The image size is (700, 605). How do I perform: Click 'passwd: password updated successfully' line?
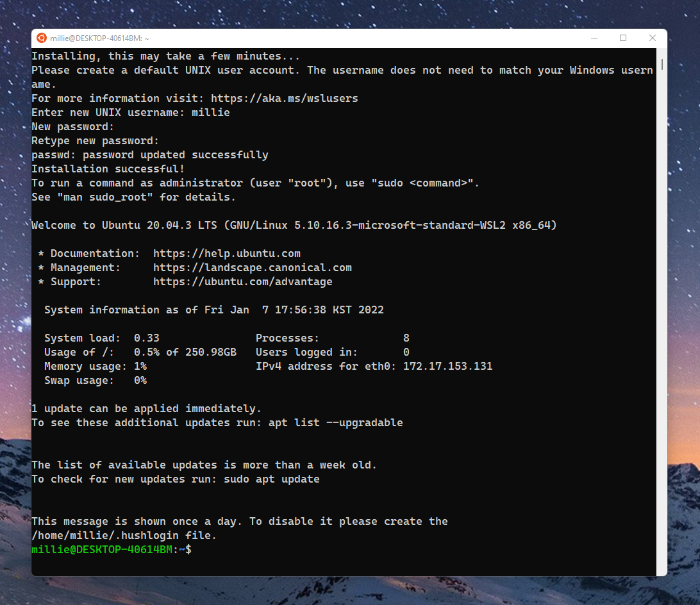pyautogui.click(x=149, y=155)
